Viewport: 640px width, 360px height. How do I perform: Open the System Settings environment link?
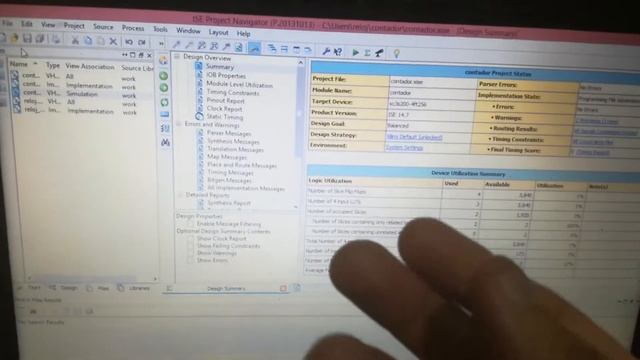(404, 148)
